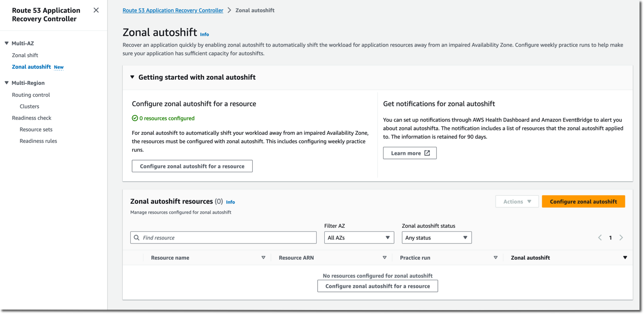
Task: Open Route 53 Application Recovery Controller breadcrumb
Action: [x=173, y=10]
